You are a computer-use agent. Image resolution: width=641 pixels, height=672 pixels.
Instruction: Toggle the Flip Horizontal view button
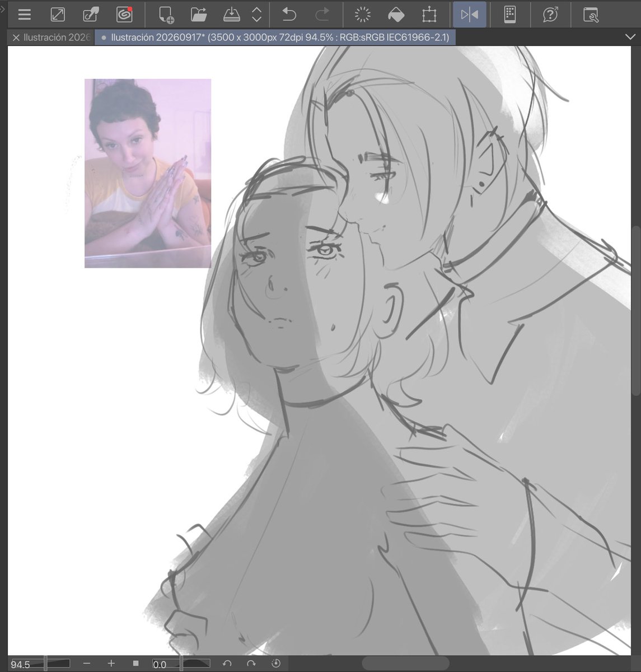point(469,15)
